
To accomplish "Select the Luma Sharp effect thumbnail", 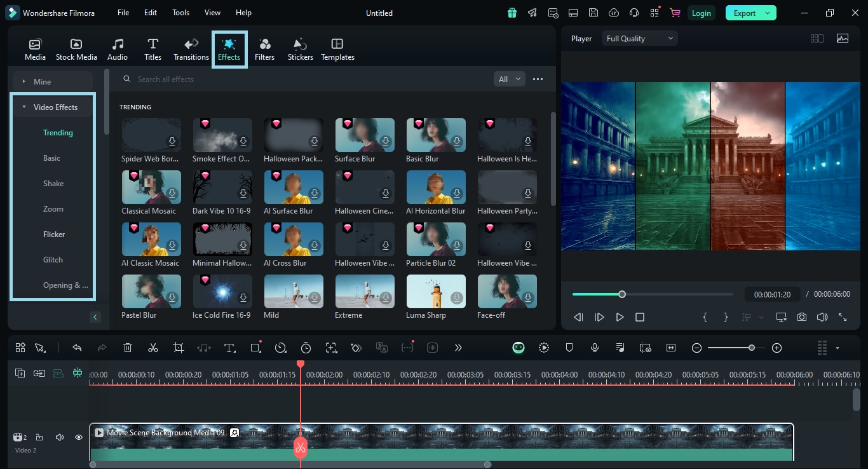I will pos(436,291).
